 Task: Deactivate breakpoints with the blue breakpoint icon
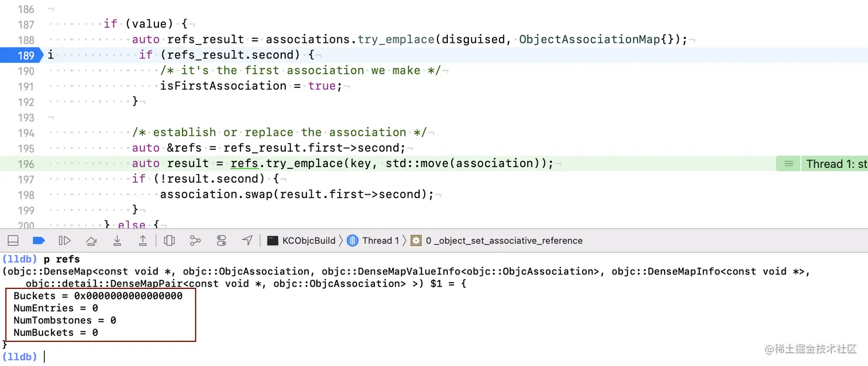39,241
